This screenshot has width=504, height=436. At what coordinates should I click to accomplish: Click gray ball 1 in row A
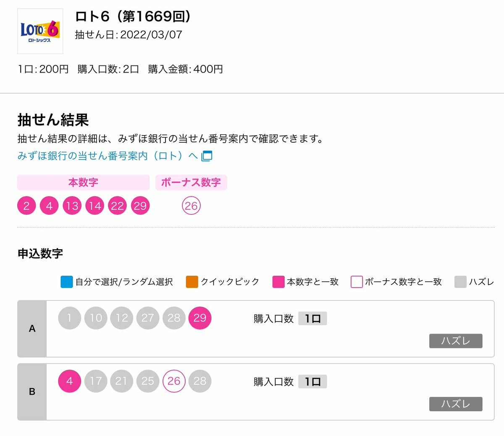(69, 318)
